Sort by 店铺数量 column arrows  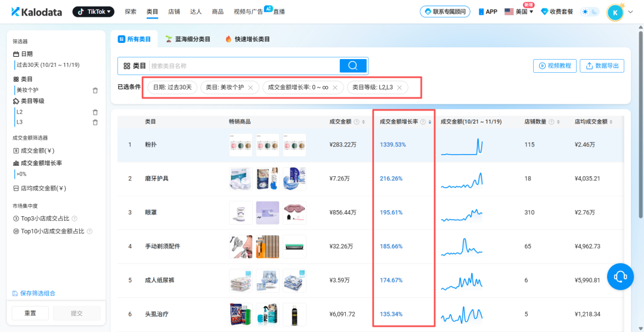(x=558, y=122)
